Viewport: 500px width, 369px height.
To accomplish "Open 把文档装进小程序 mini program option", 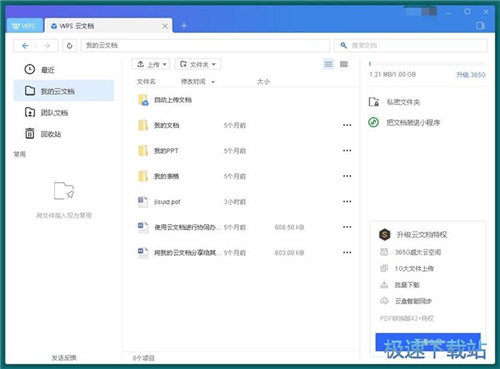I will tap(404, 123).
